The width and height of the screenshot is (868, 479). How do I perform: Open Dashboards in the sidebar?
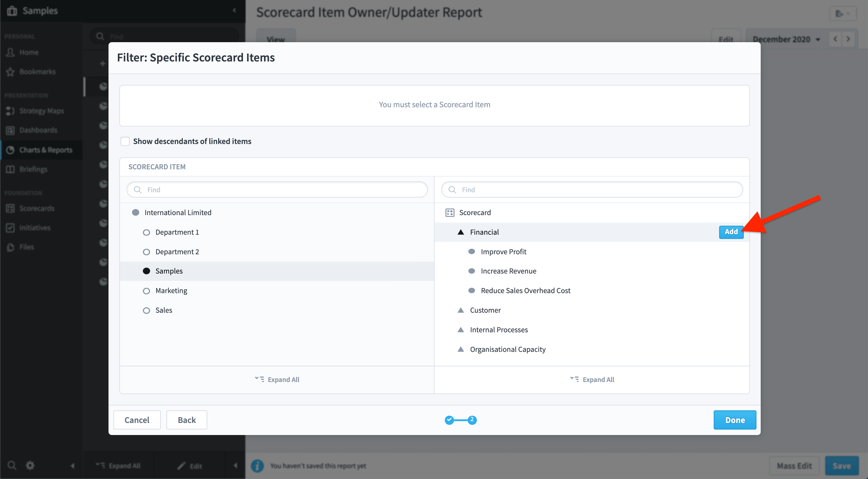pyautogui.click(x=38, y=130)
